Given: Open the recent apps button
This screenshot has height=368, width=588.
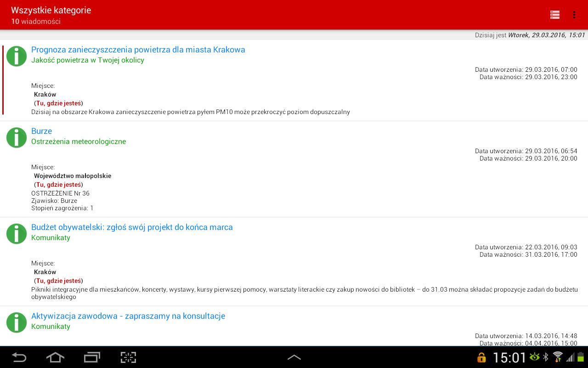Looking at the screenshot, I should click(x=92, y=357).
